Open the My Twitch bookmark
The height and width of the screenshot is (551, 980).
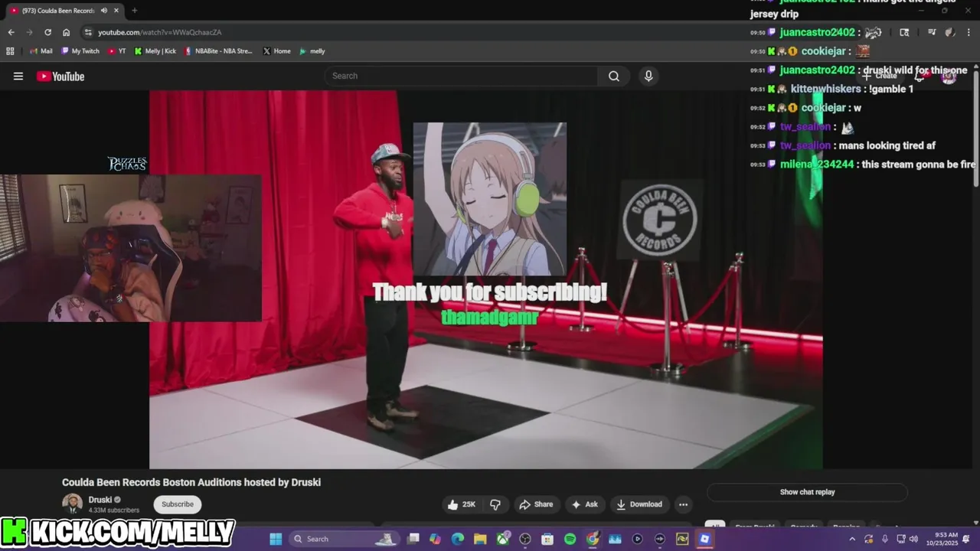tap(80, 51)
